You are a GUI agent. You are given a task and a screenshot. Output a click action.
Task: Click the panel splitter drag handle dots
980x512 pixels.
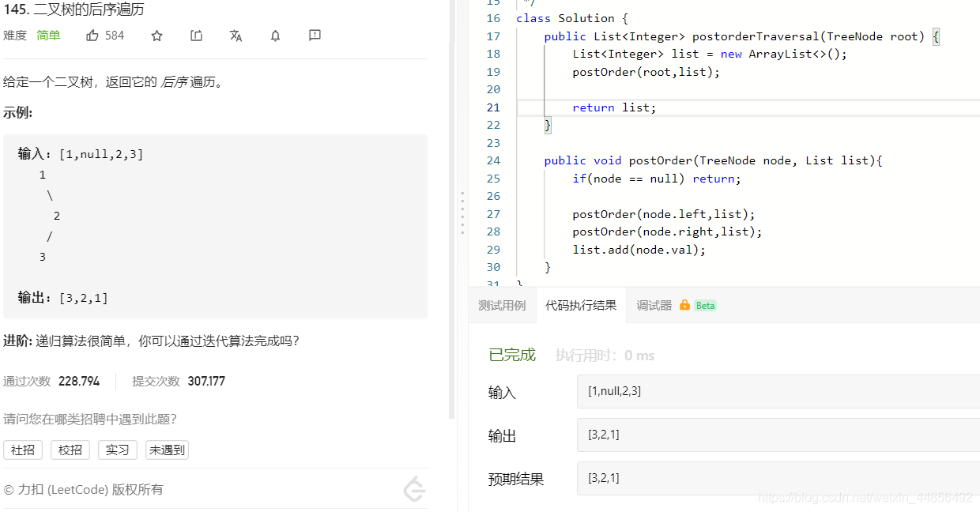coord(462,213)
